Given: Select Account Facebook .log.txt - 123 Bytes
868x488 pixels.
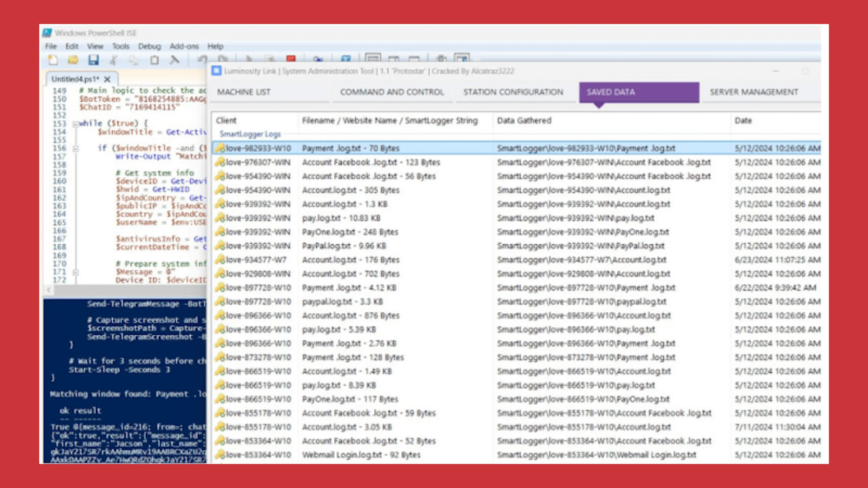Looking at the screenshot, I should pyautogui.click(x=371, y=162).
